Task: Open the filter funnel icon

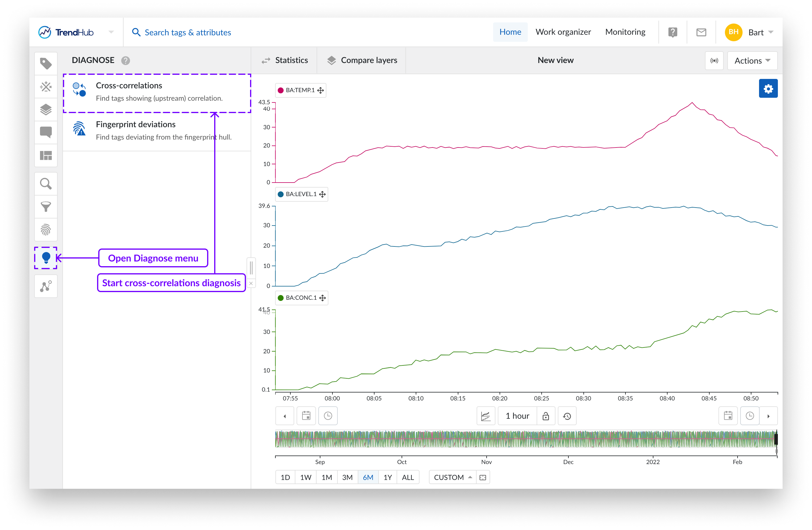Action: click(46, 207)
